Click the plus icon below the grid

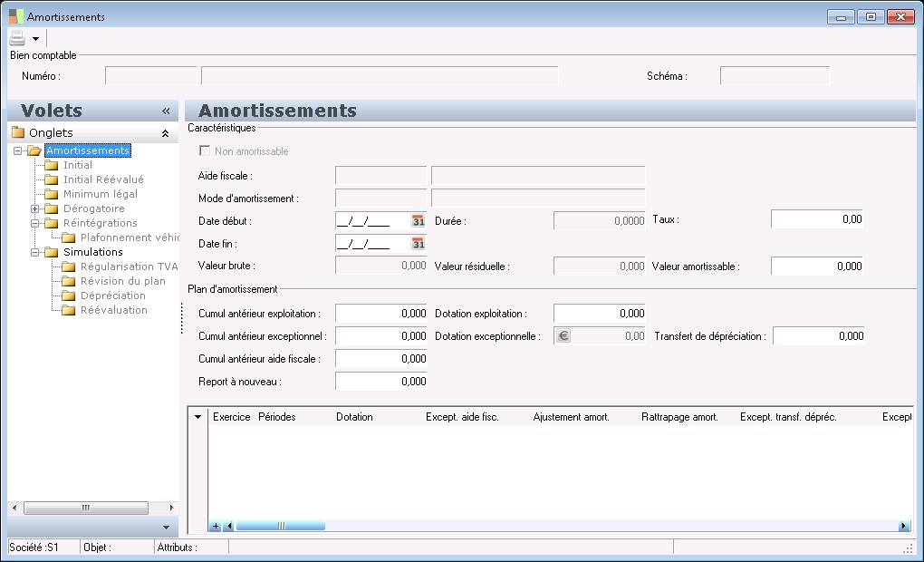pyautogui.click(x=215, y=526)
